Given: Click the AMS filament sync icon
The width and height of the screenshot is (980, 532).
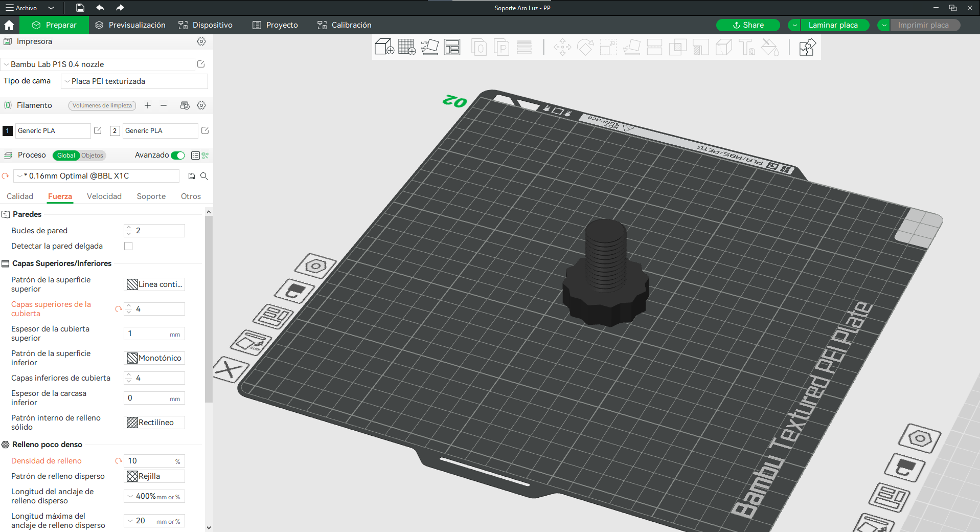Looking at the screenshot, I should click(x=185, y=105).
